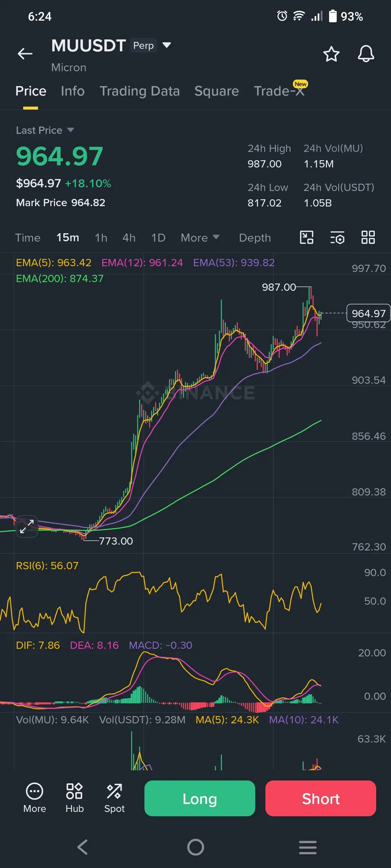Image resolution: width=391 pixels, height=868 pixels.
Task: Expand the More intervals dropdown
Action: click(200, 238)
